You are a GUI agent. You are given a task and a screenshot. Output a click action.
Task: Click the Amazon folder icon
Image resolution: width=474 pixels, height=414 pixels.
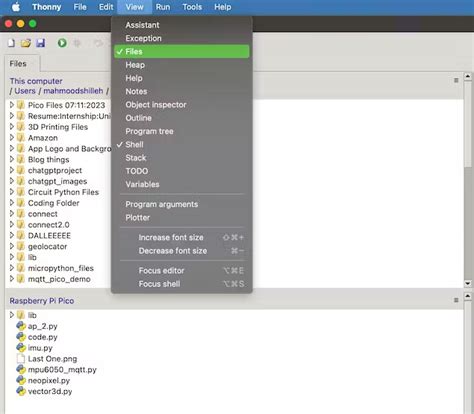click(x=21, y=138)
